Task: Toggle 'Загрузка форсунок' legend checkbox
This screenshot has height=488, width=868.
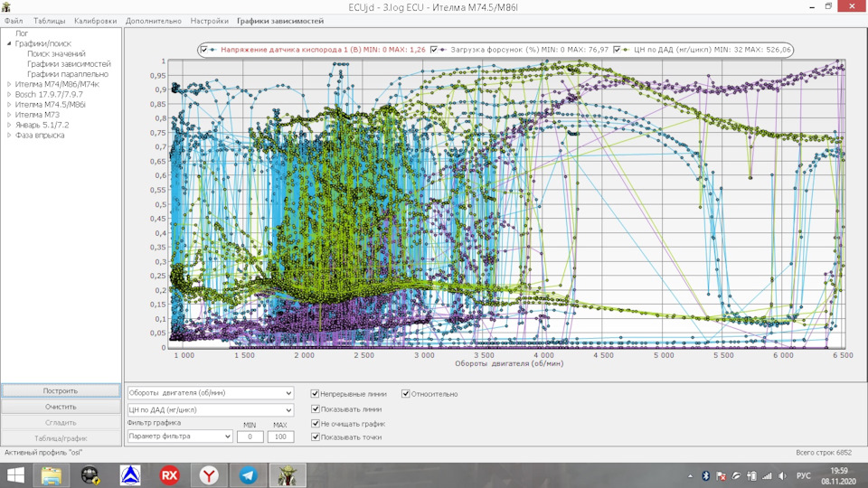Action: 435,50
